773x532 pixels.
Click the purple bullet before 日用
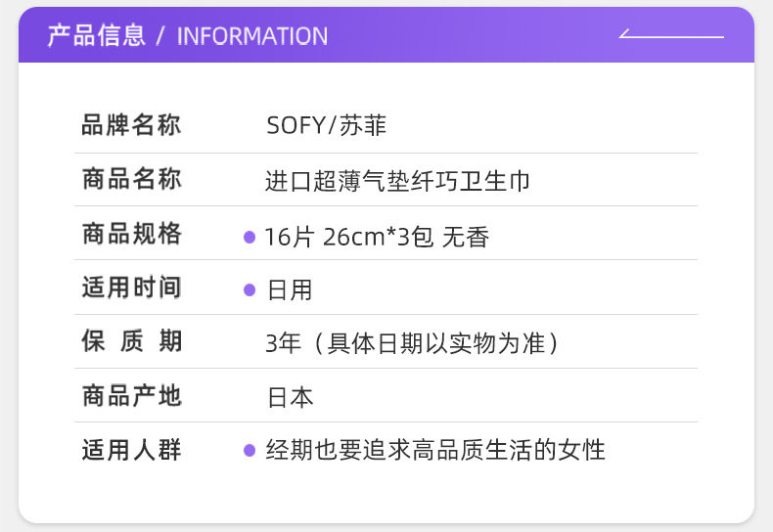[250, 290]
